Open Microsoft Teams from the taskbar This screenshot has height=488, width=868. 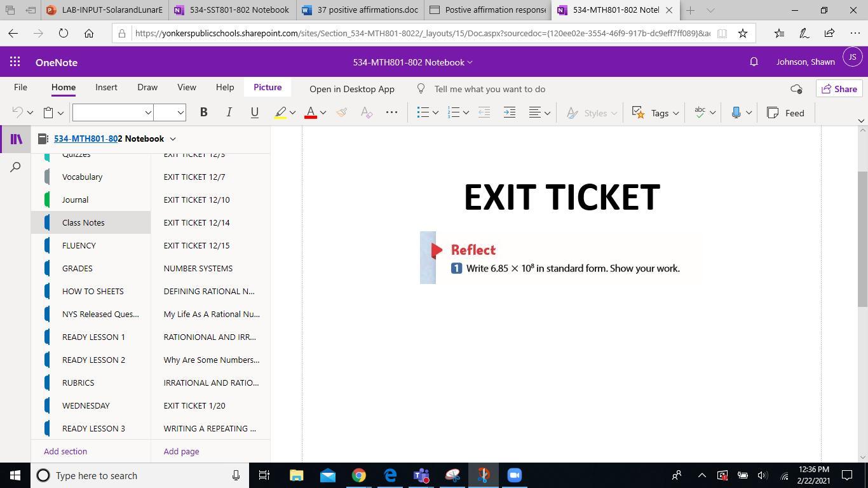[421, 475]
